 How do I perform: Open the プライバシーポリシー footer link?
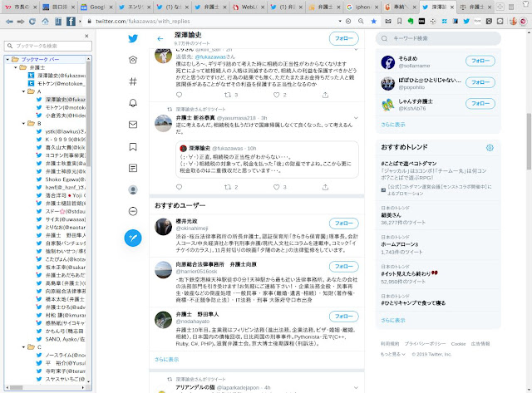[x=425, y=344]
